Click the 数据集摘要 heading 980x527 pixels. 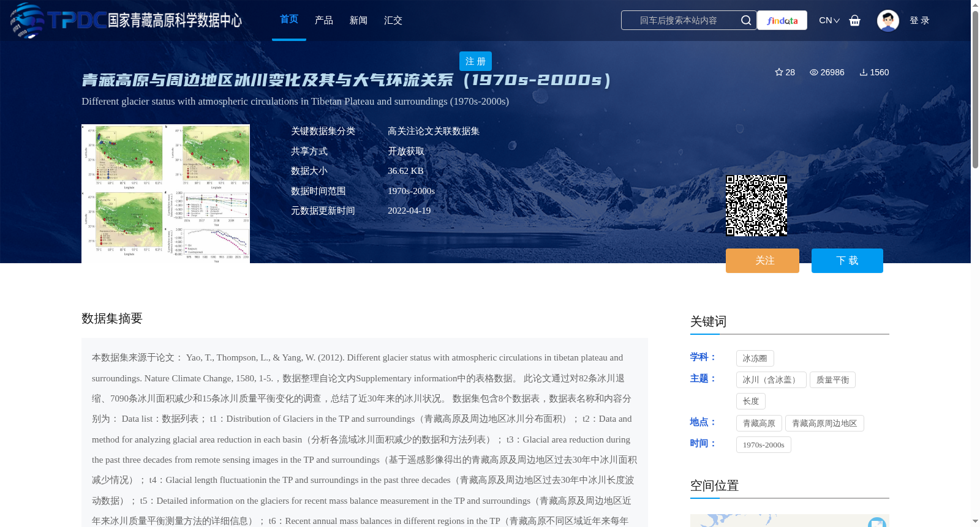click(112, 318)
